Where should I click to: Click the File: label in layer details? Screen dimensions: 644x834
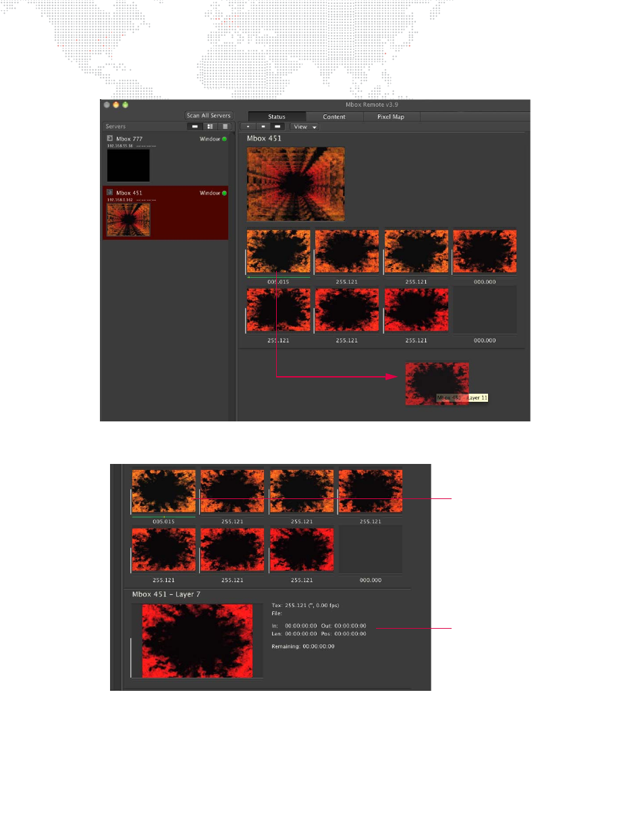click(277, 614)
